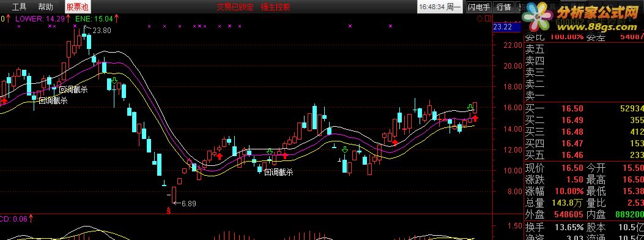Switch to the 股票池 tab
The height and width of the screenshot is (240, 644).
pos(78,7)
